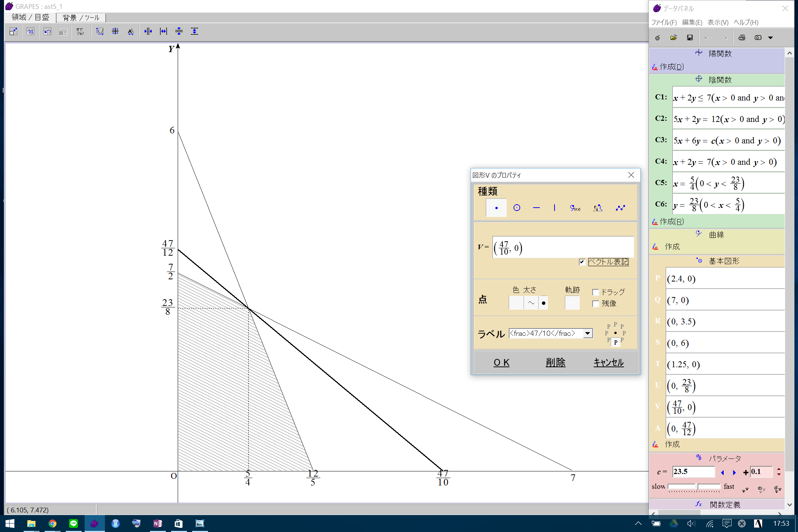
Task: Switch to the 背景/ツール tab
Action: click(81, 18)
